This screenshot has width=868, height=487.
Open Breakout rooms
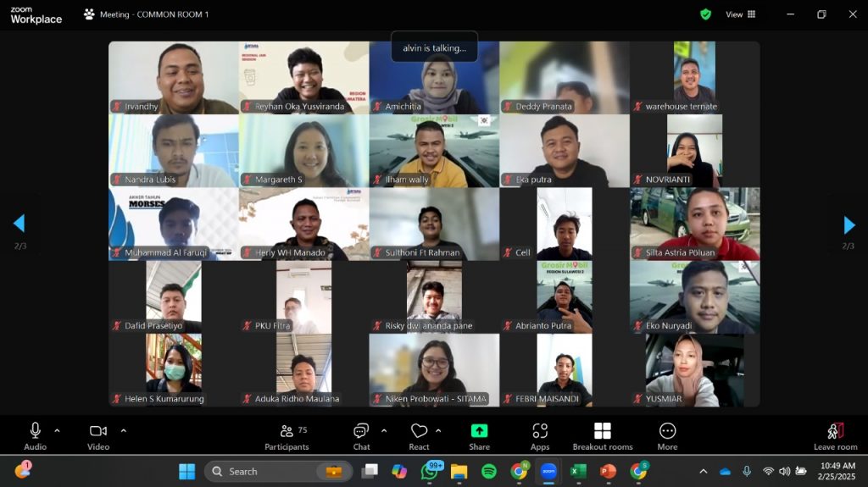(602, 435)
